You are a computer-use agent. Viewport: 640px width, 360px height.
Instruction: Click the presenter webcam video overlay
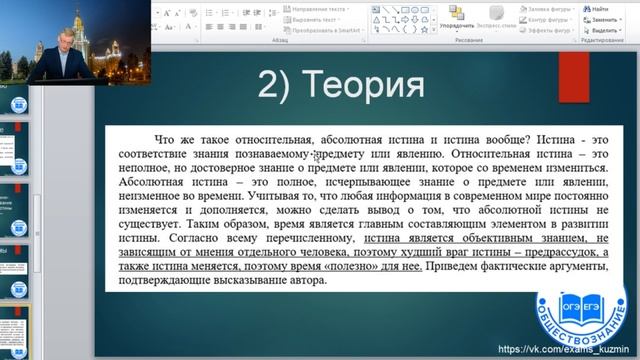(76, 42)
